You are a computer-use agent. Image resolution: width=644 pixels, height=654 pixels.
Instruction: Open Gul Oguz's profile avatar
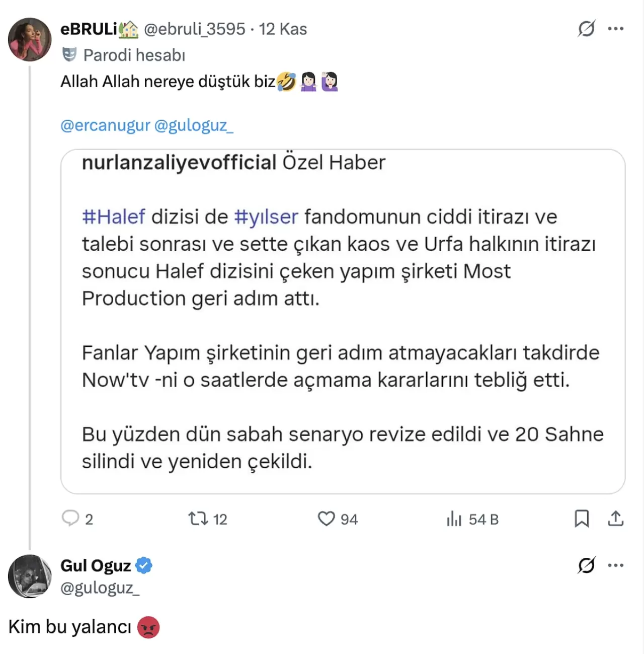(x=30, y=576)
